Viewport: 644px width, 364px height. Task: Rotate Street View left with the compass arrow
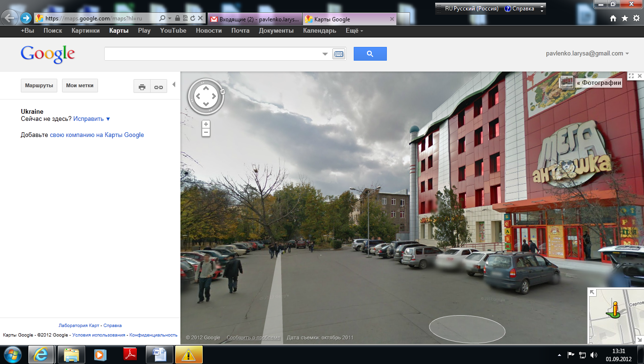(x=198, y=96)
